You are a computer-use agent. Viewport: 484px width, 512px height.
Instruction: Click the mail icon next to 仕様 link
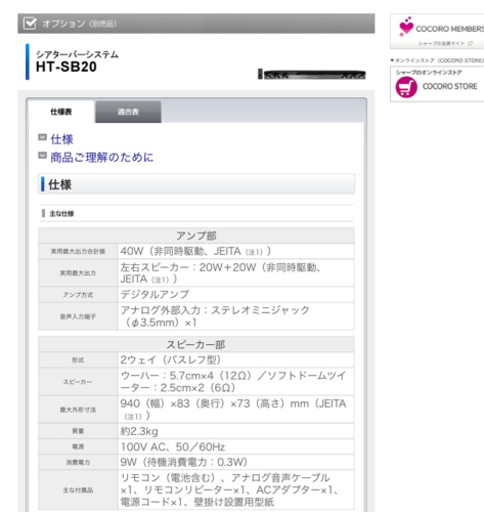[42, 137]
